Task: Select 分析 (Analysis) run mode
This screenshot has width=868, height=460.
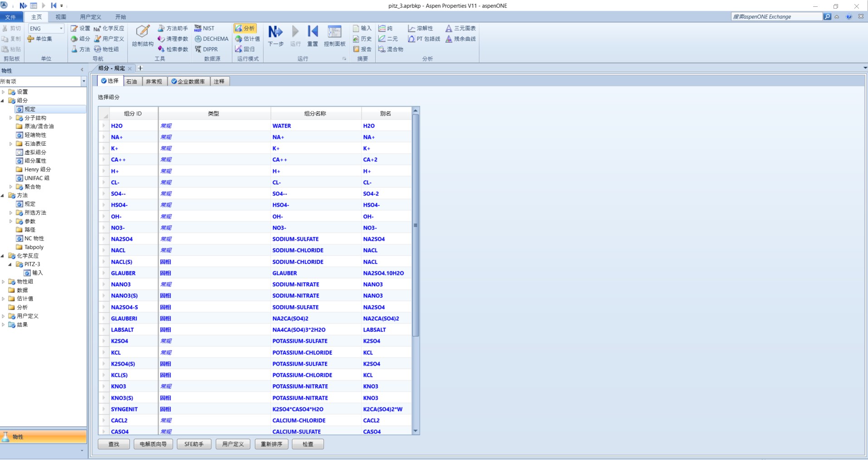Action: (x=245, y=28)
